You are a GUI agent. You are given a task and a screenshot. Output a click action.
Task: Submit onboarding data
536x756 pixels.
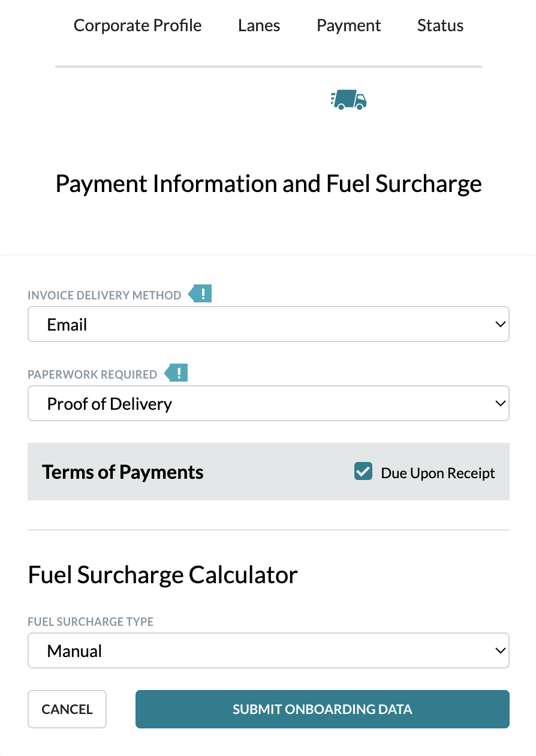[323, 709]
